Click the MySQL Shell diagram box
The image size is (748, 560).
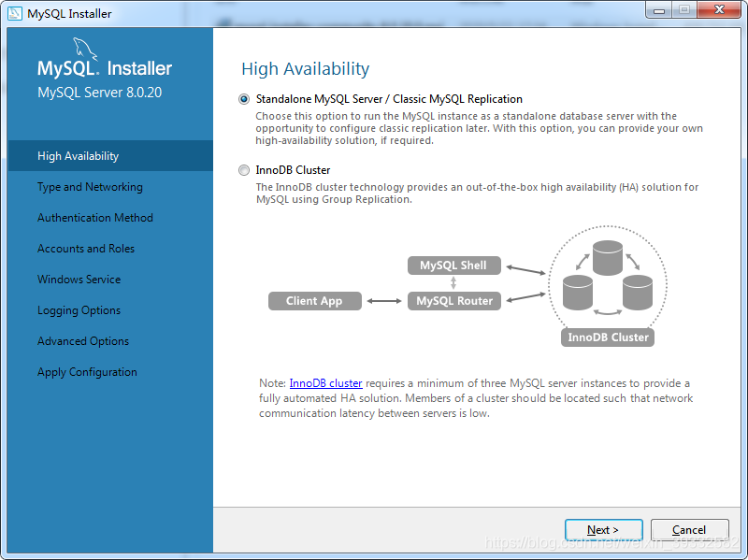click(x=454, y=266)
